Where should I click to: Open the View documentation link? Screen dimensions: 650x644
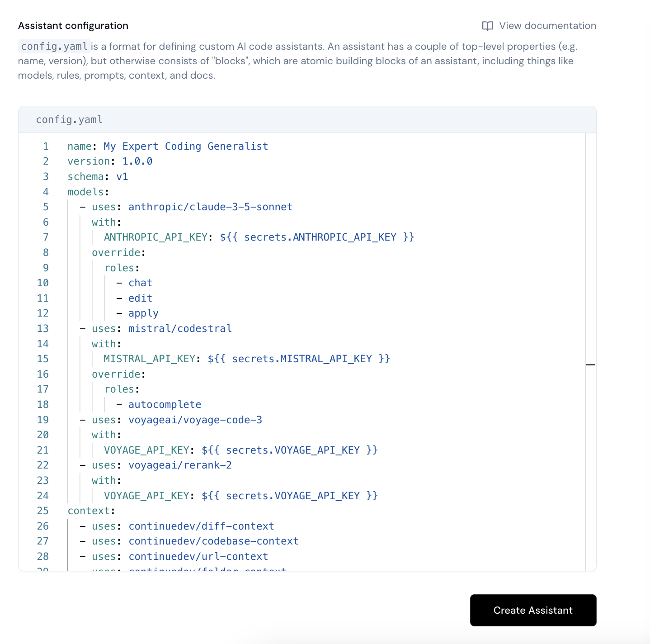[547, 26]
